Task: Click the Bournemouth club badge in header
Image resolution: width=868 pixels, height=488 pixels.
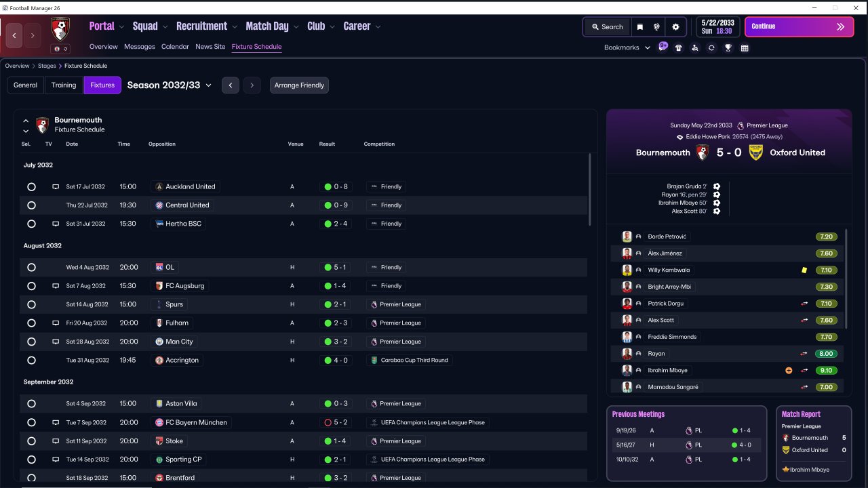Action: (60, 29)
